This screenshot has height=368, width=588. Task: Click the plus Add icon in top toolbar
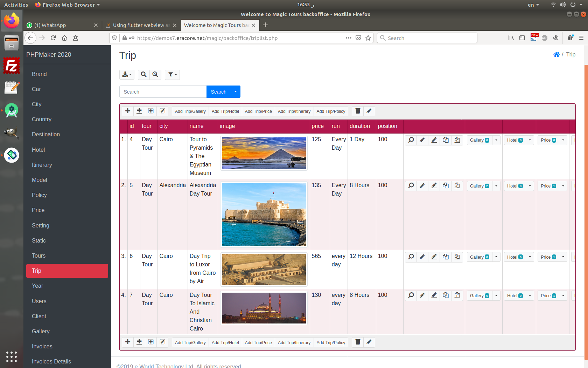tap(128, 111)
